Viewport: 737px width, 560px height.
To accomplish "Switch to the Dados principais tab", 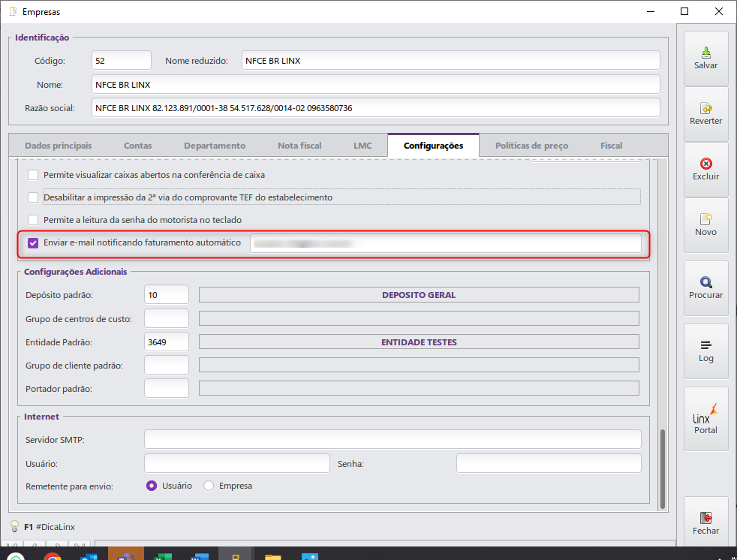I will (x=59, y=146).
